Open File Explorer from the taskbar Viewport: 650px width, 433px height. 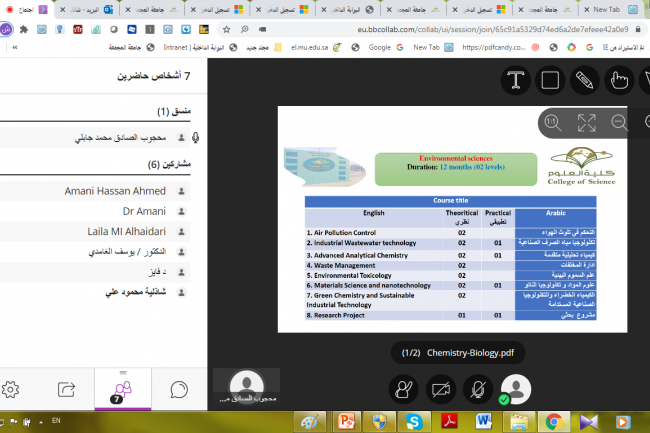(519, 422)
